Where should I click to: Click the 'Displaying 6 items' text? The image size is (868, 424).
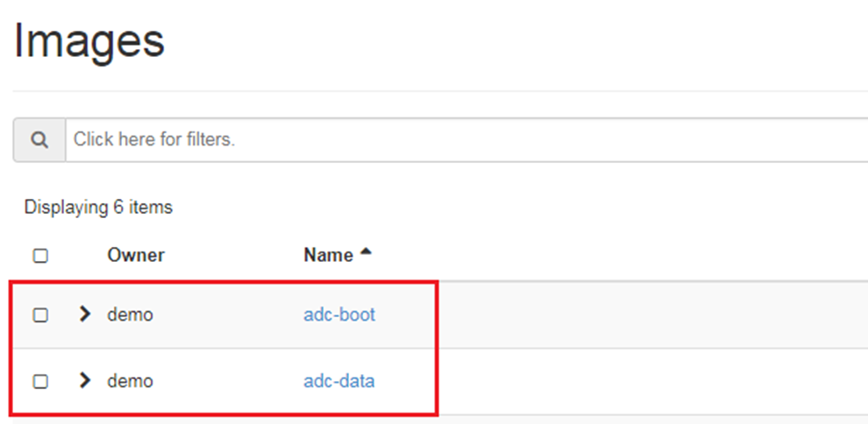pyautogui.click(x=98, y=208)
